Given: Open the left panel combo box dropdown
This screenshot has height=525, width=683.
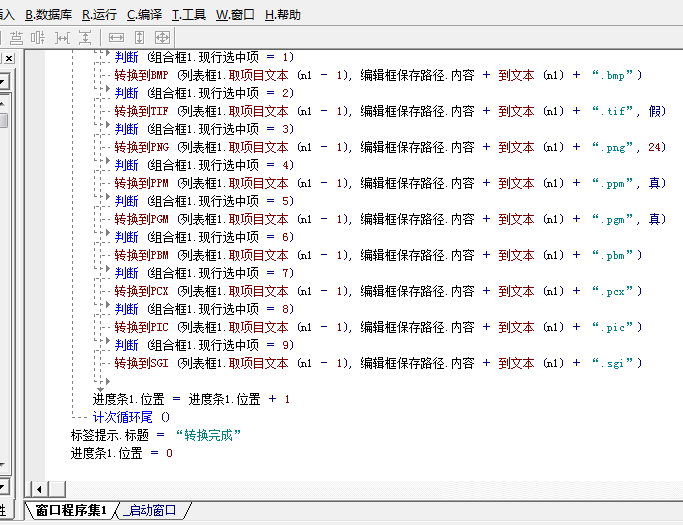Looking at the screenshot, I should tap(4, 81).
